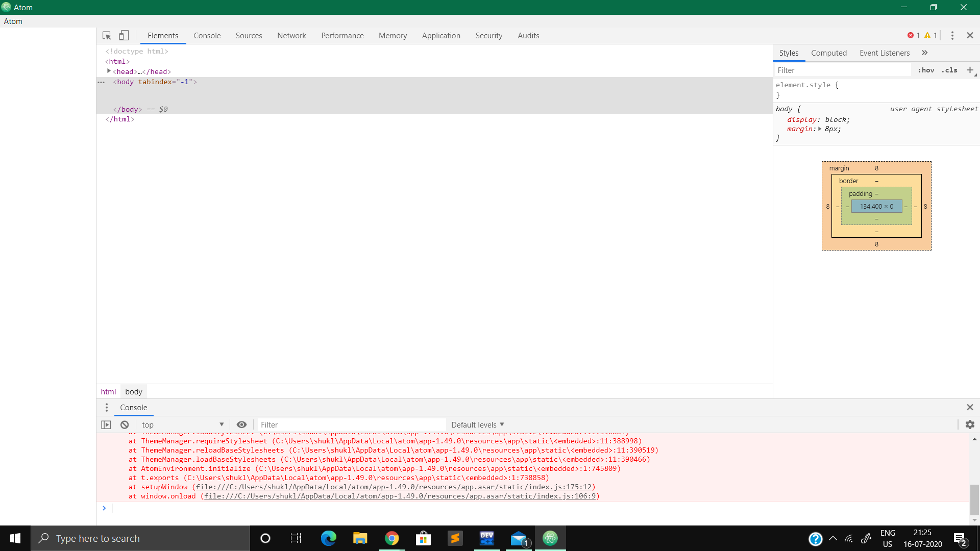
Task: Open the execution context dropdown showing top
Action: point(181,424)
